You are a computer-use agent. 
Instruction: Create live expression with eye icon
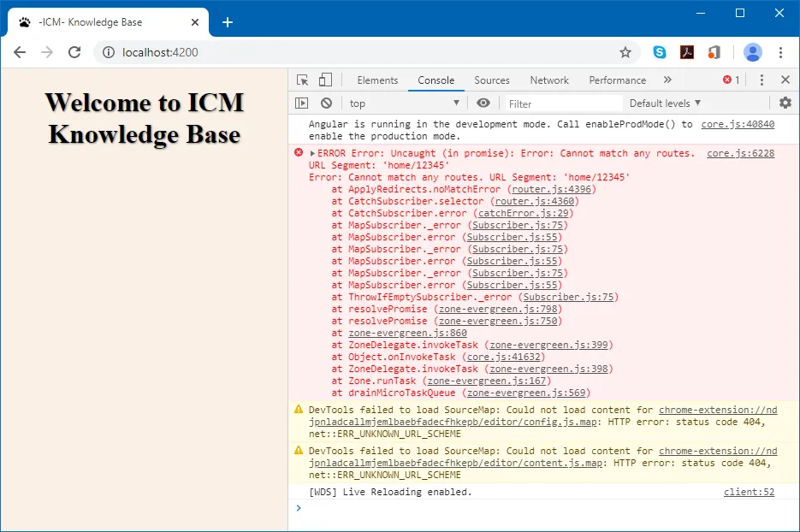pyautogui.click(x=483, y=103)
